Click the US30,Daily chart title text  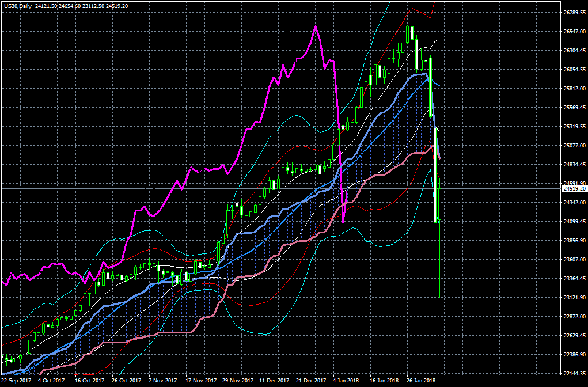17,5
